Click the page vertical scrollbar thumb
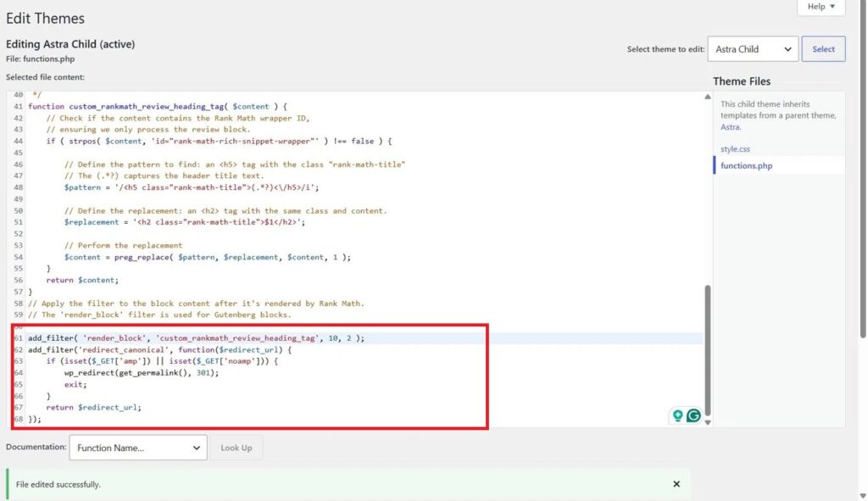This screenshot has height=501, width=868. [x=863, y=169]
